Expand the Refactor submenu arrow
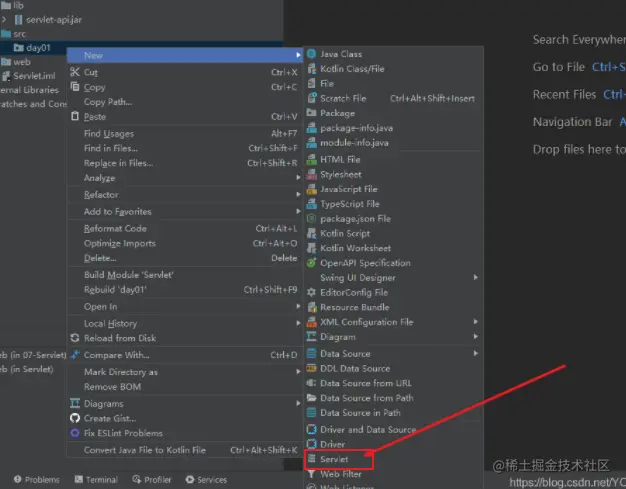The width and height of the screenshot is (626, 489). coord(298,194)
